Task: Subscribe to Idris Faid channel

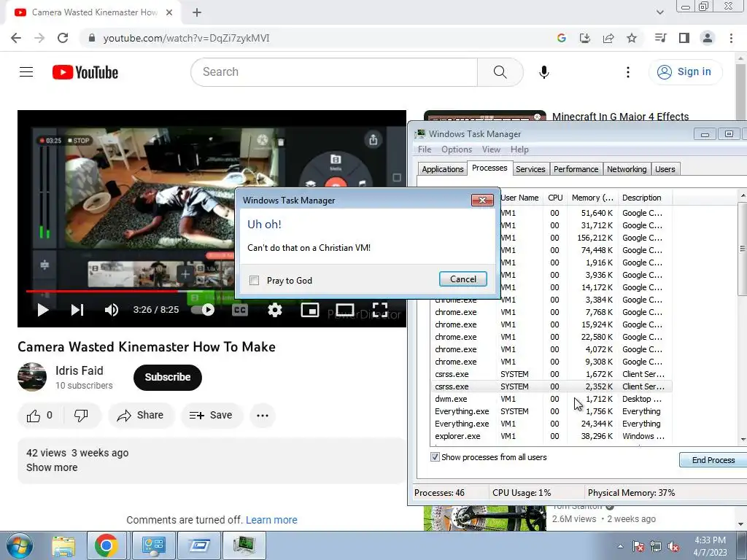Action: (x=168, y=377)
